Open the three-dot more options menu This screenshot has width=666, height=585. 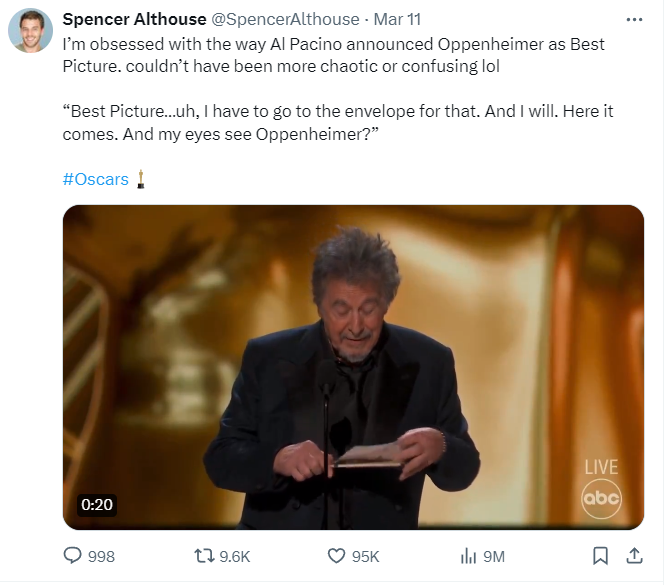(x=633, y=19)
